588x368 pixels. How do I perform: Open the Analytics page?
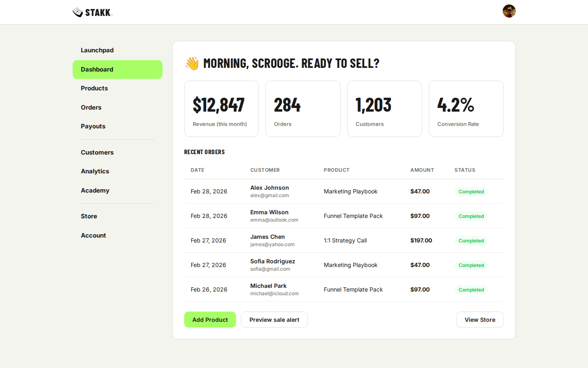coord(95,171)
